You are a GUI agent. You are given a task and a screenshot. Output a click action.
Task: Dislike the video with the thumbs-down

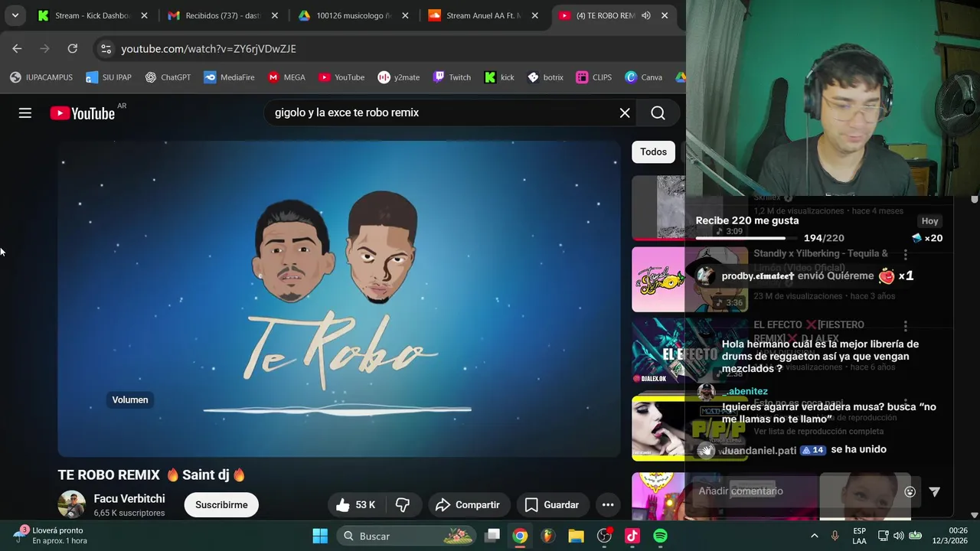tap(403, 505)
